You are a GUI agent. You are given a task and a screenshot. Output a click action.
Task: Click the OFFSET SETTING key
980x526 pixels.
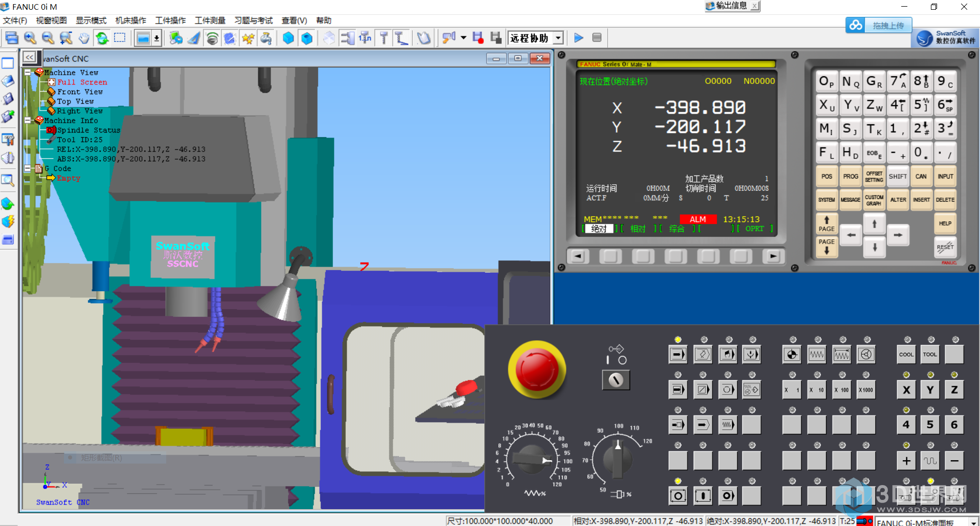tap(874, 177)
